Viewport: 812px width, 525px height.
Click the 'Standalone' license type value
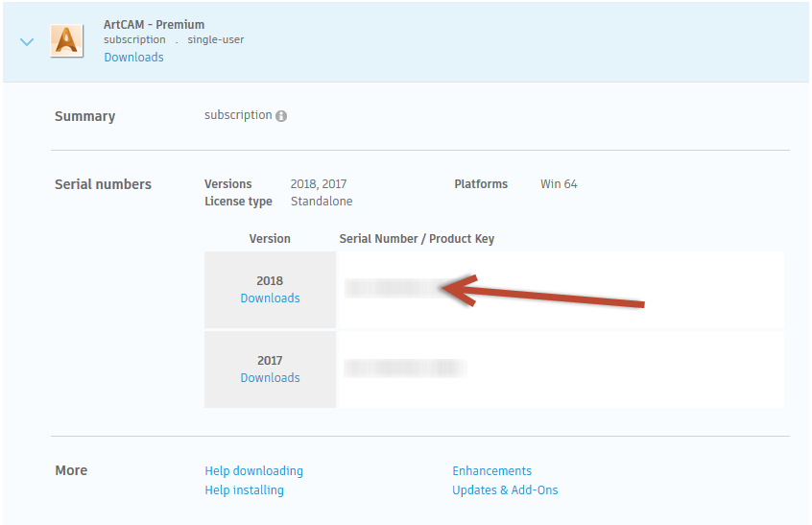tap(322, 202)
